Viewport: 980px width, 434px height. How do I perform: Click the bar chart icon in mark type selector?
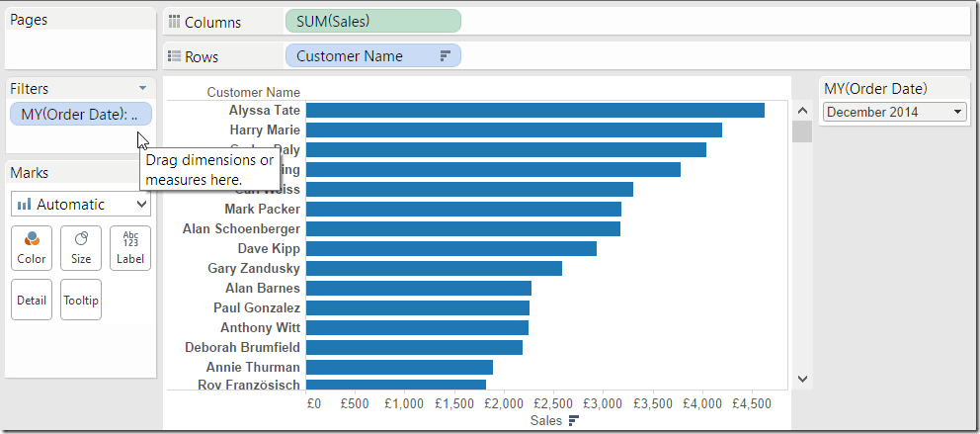(x=24, y=205)
